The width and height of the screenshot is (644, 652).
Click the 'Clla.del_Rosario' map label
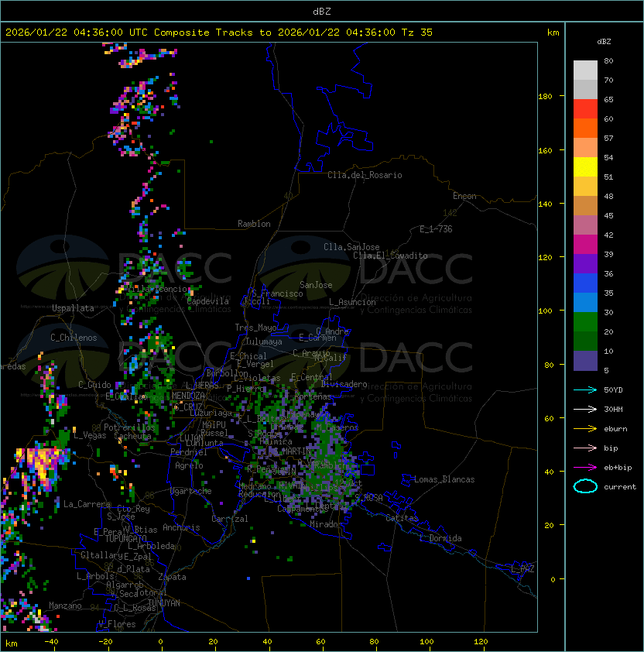365,175
